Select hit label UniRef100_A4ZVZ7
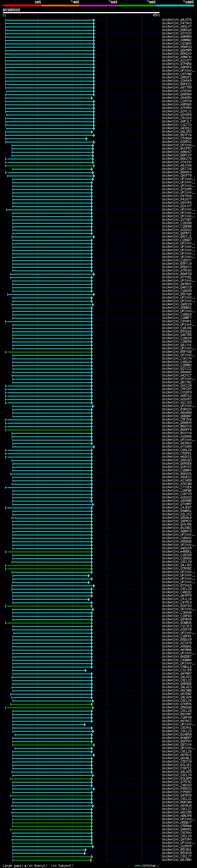 tap(177, 375)
